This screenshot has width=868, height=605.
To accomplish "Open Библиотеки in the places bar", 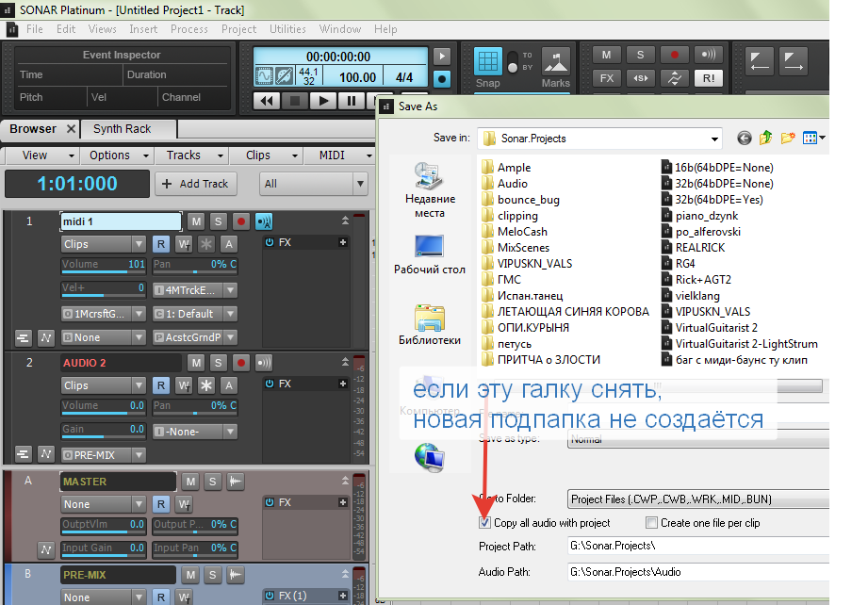I will (430, 325).
